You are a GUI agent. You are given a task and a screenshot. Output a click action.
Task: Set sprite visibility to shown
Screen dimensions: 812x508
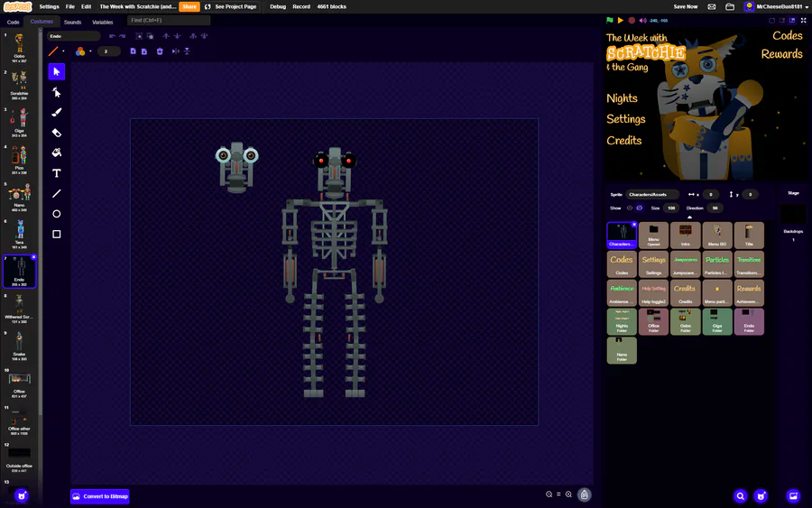pyautogui.click(x=630, y=208)
